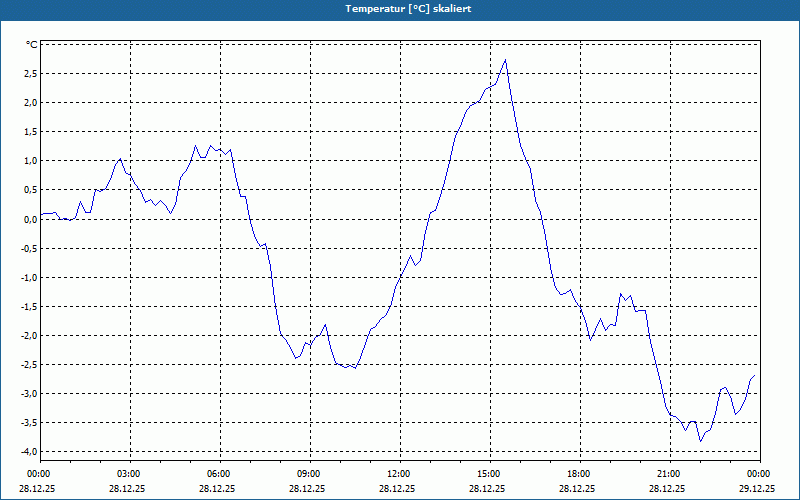Click the -2,5 y-axis label

click(x=30, y=365)
